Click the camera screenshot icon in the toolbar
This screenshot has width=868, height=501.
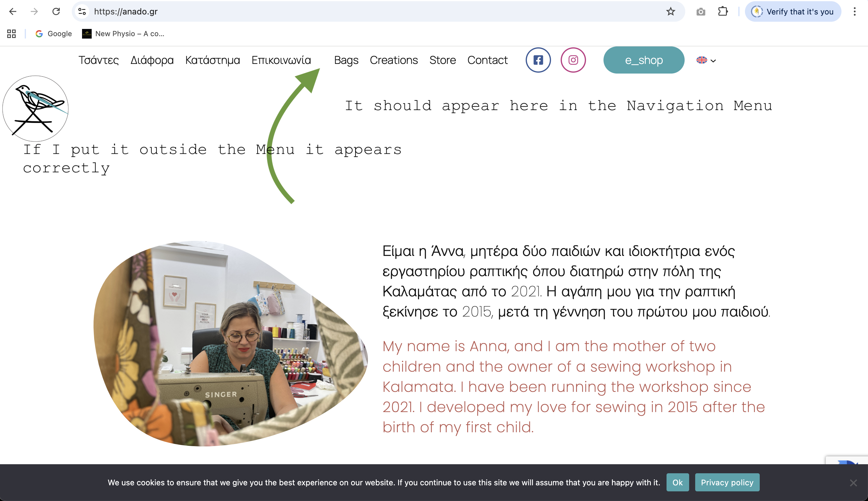coord(701,12)
